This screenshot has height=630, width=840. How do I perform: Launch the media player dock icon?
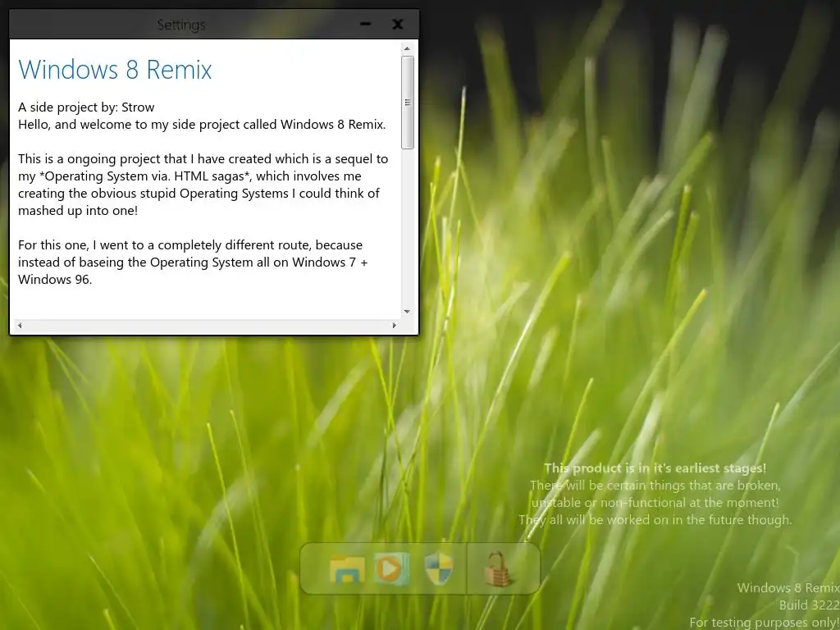pos(392,568)
